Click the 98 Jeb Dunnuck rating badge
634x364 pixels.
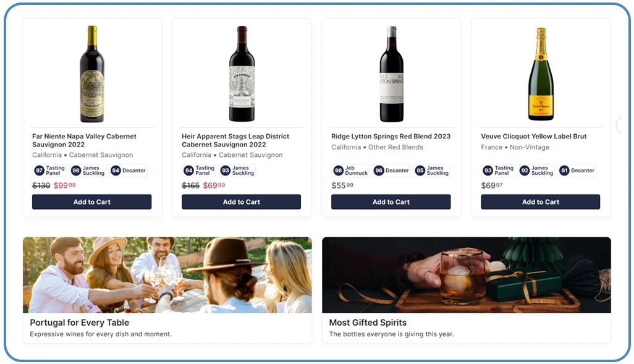click(350, 171)
